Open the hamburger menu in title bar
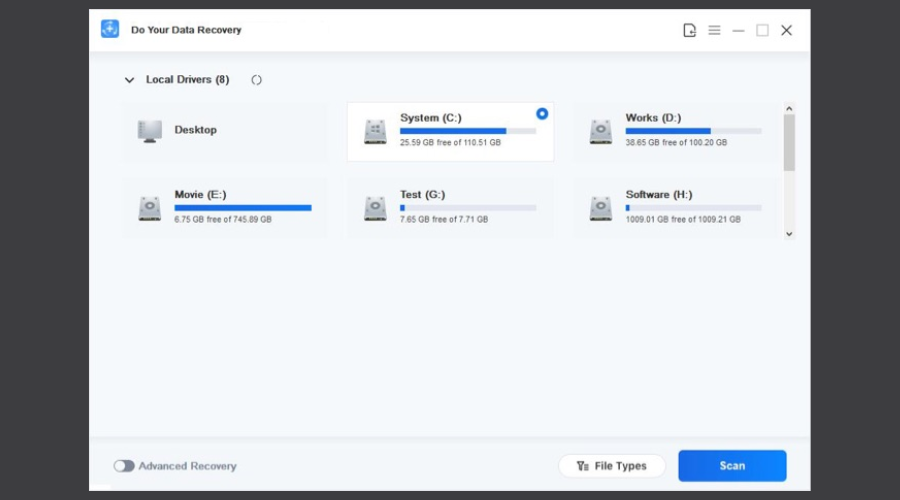The width and height of the screenshot is (900, 500). pos(714,30)
